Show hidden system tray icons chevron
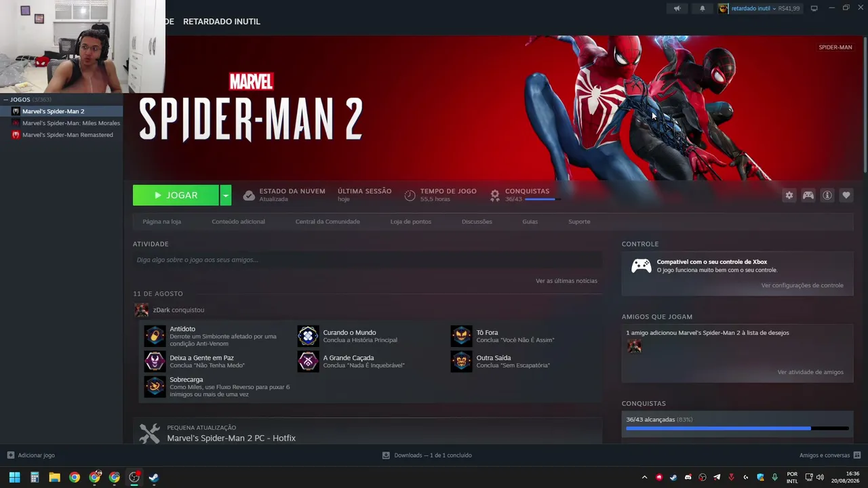The height and width of the screenshot is (488, 868). (644, 477)
